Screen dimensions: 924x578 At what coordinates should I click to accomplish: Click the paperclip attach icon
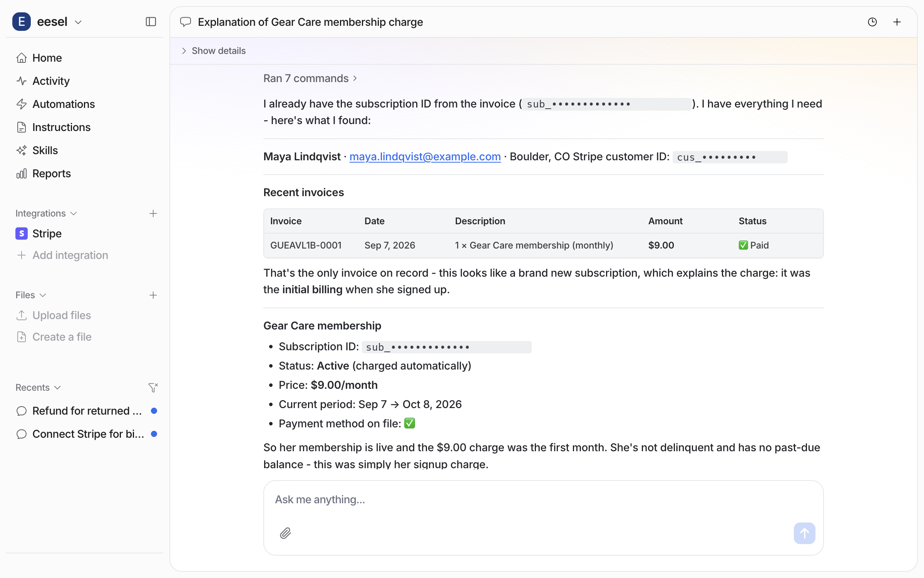click(285, 533)
